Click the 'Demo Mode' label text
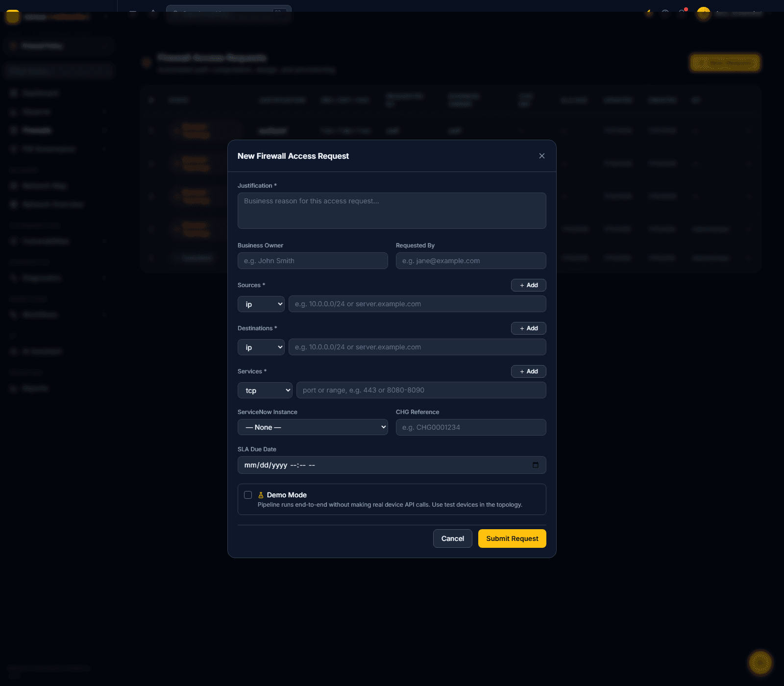 point(287,495)
